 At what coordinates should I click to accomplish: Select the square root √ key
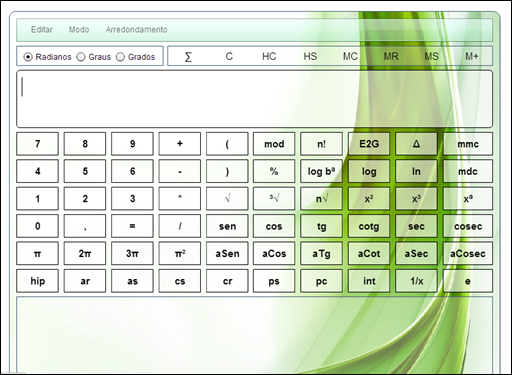[x=227, y=199]
